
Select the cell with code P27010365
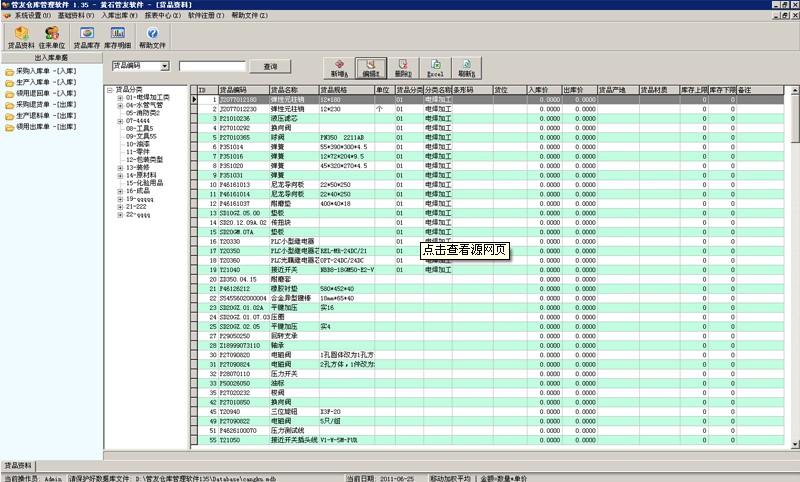(x=244, y=137)
